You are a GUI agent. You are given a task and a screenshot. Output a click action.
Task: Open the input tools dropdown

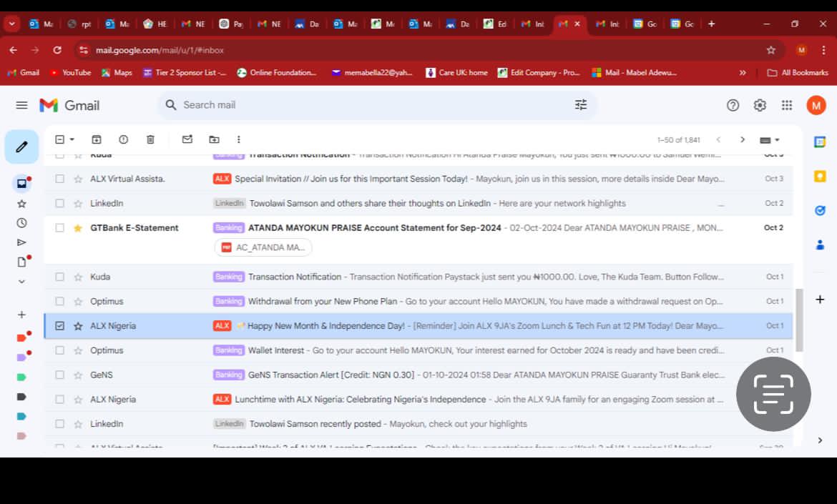coord(770,139)
